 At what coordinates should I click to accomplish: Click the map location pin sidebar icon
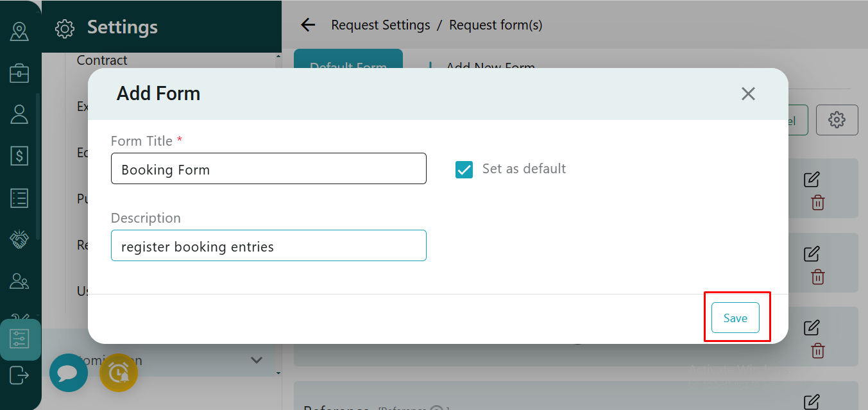[x=19, y=31]
